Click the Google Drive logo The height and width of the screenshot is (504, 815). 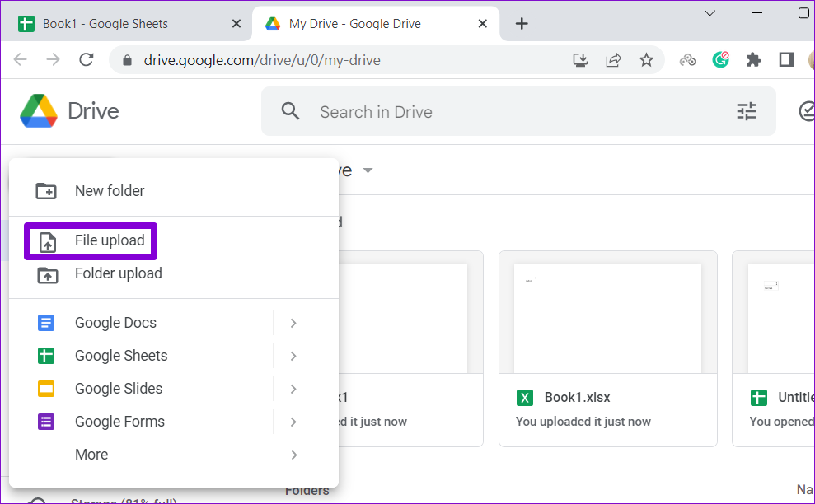(39, 110)
